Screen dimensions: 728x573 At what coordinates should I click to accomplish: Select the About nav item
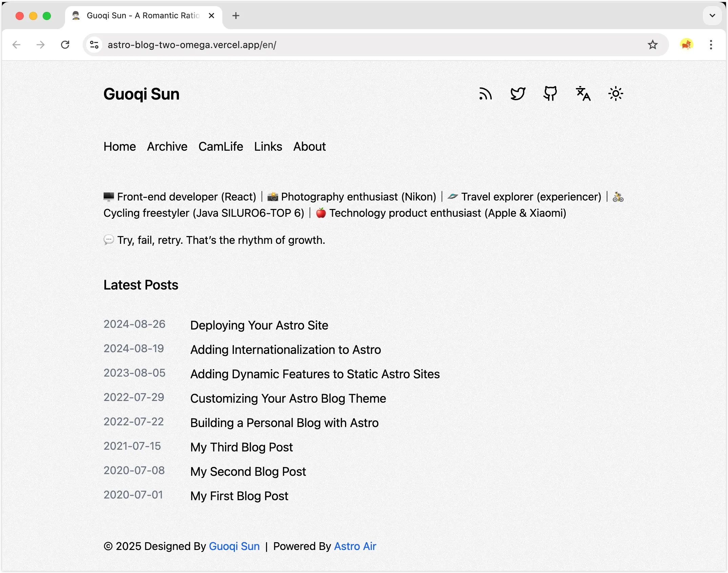309,146
